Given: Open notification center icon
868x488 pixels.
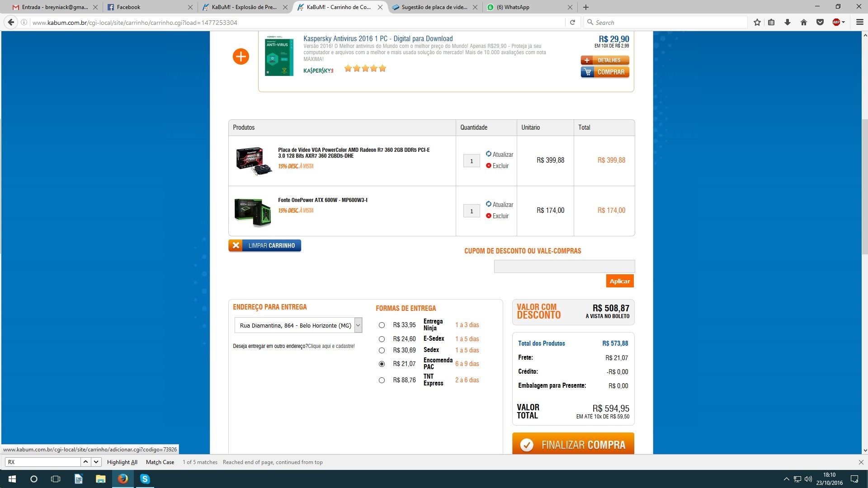Looking at the screenshot, I should tap(854, 479).
